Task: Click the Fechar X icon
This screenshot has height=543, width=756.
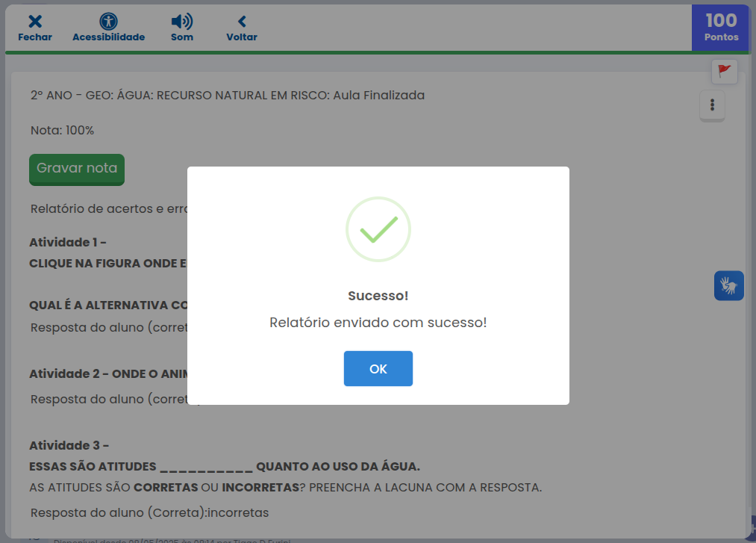Action: (x=35, y=22)
